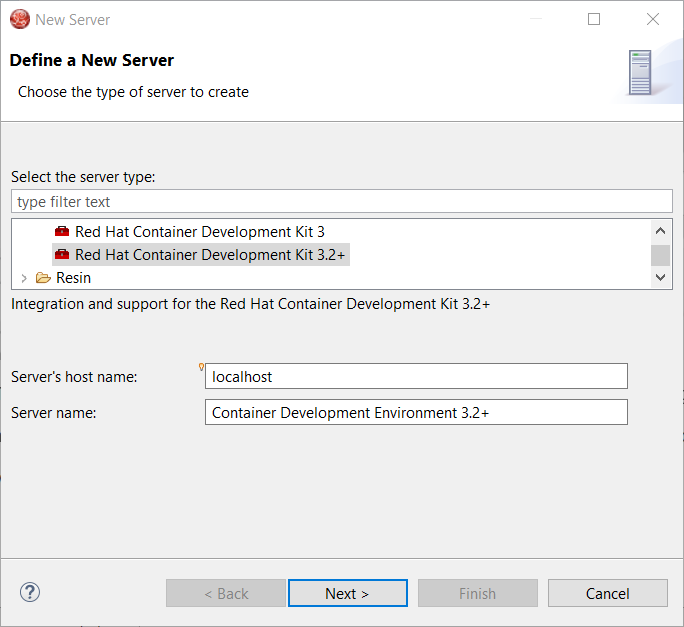
Task: Click the server tower banner image
Action: tap(639, 73)
